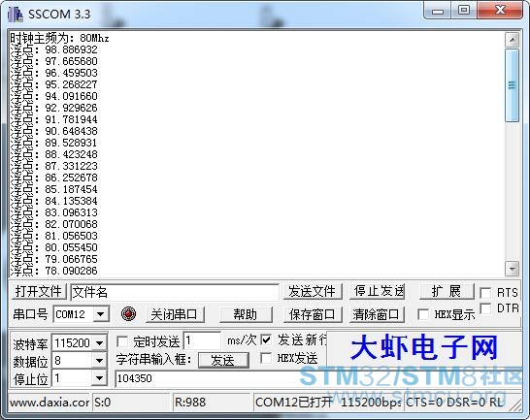Click the scroll down arrow of receive window
Screen dimensions: 530x420
point(513,269)
